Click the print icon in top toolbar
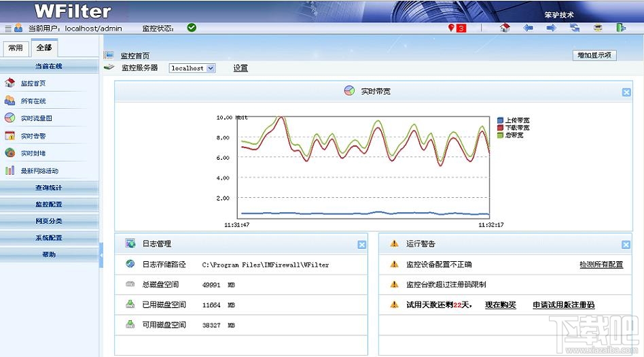This screenshot has width=644, height=357. click(598, 28)
